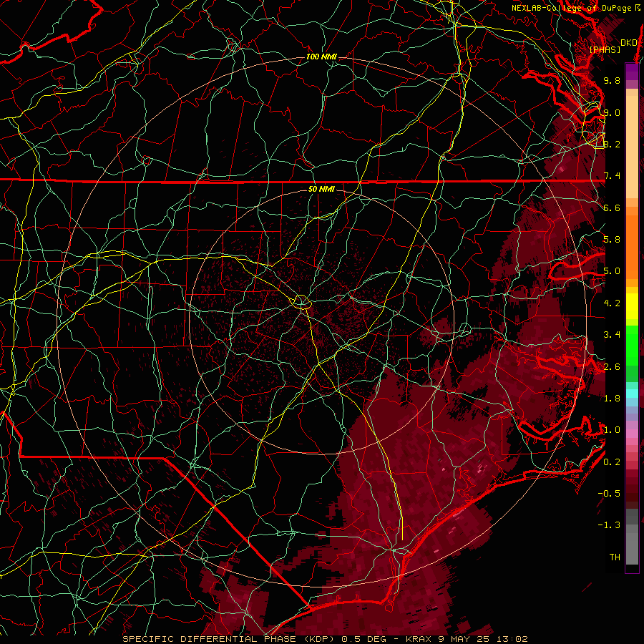This screenshot has height=644, width=644.
Task: Pick the yellow segment of the color bar
Action: click(x=632, y=306)
